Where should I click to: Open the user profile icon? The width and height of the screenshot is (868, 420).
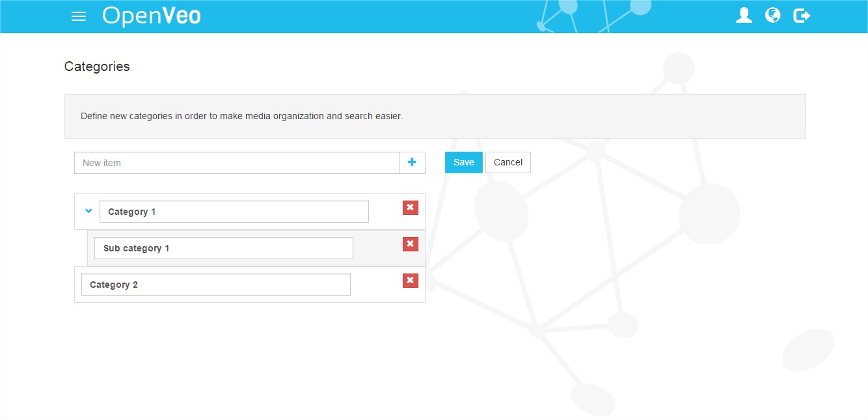[744, 15]
